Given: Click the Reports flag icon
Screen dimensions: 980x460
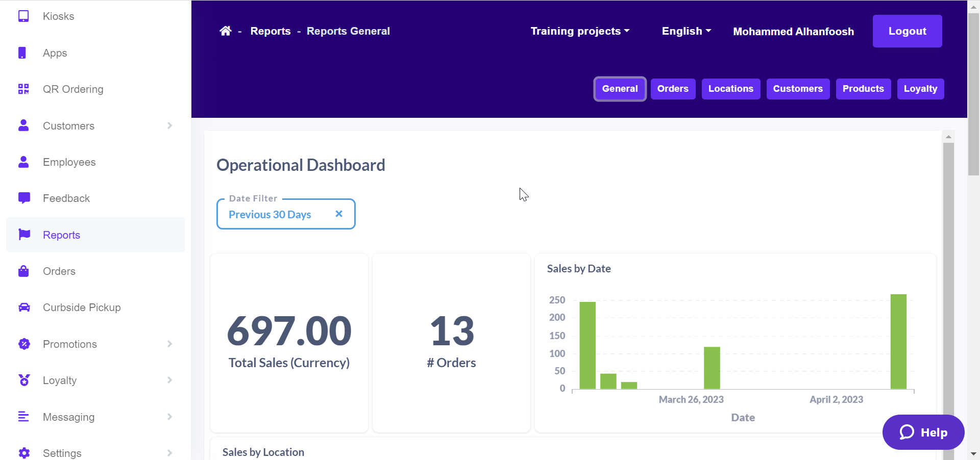Looking at the screenshot, I should pos(24,235).
